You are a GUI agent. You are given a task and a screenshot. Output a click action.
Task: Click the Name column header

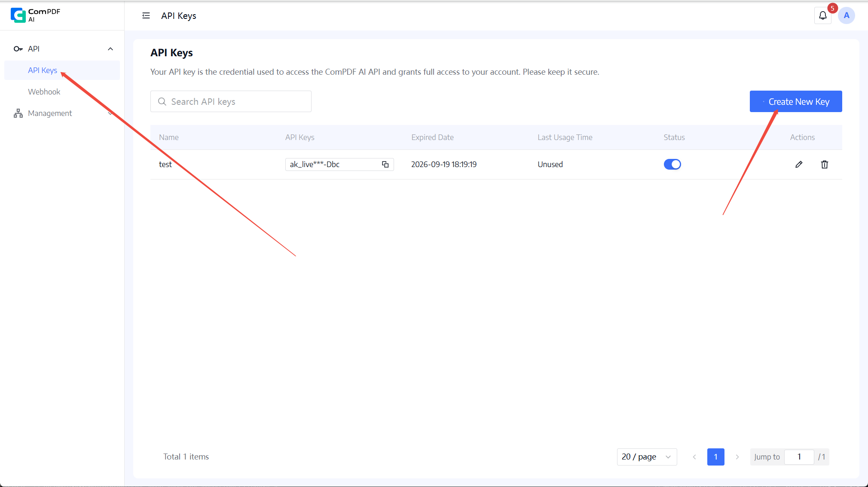169,137
